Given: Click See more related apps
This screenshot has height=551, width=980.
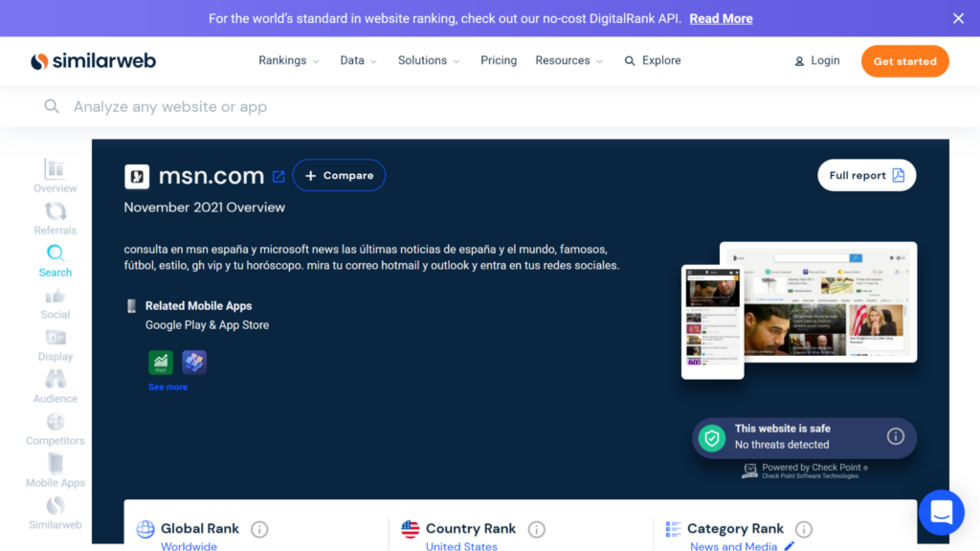Looking at the screenshot, I should click(x=168, y=386).
